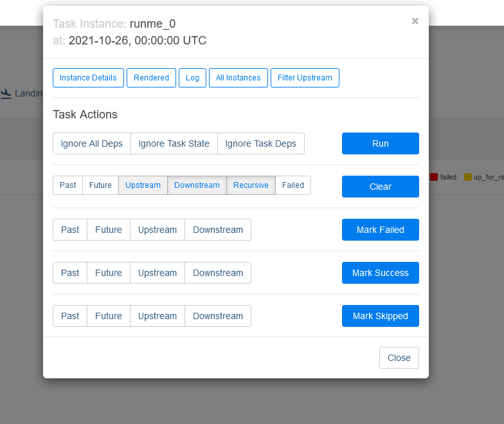Image resolution: width=504 pixels, height=424 pixels.
Task: Run the task instance
Action: 381,143
